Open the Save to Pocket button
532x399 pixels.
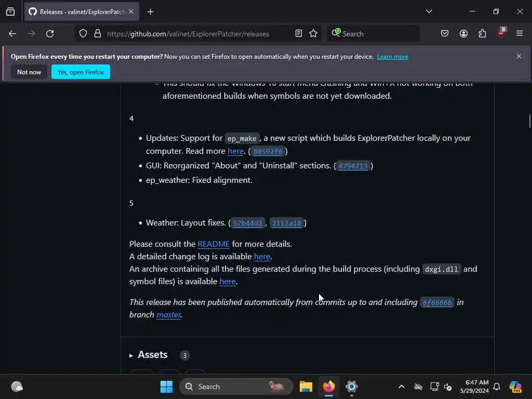(x=445, y=34)
